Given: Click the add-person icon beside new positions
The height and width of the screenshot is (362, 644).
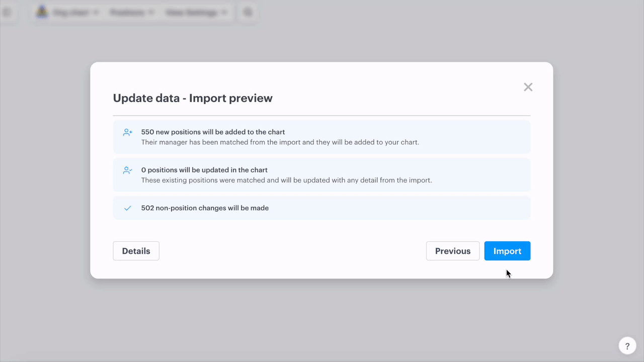Looking at the screenshot, I should (x=128, y=133).
